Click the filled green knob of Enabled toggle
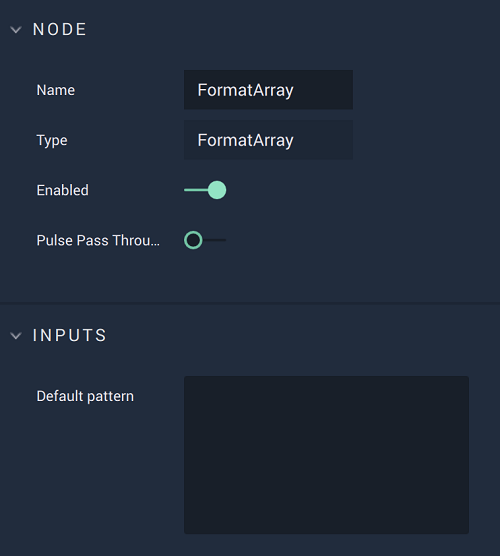Screen dimensions: 500x556 217,190
